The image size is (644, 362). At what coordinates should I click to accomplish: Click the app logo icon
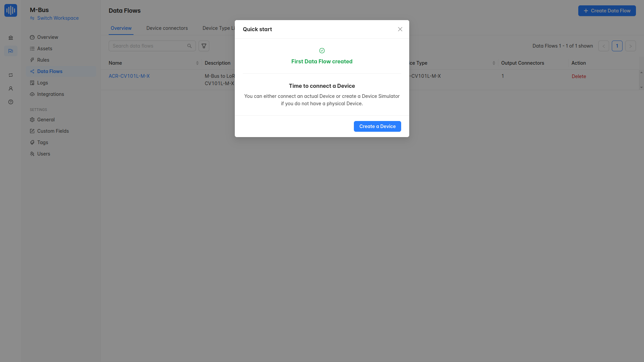11,10
